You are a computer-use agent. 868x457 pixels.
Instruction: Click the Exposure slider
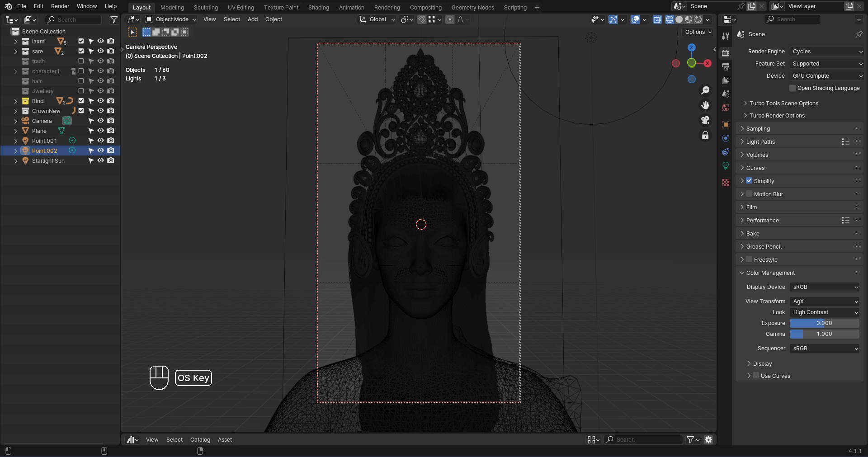825,323
